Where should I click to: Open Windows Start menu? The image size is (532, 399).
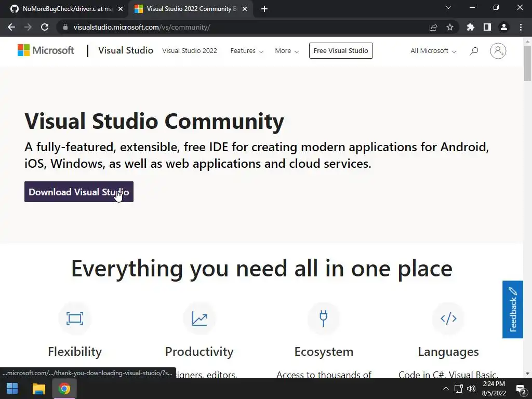(x=12, y=389)
